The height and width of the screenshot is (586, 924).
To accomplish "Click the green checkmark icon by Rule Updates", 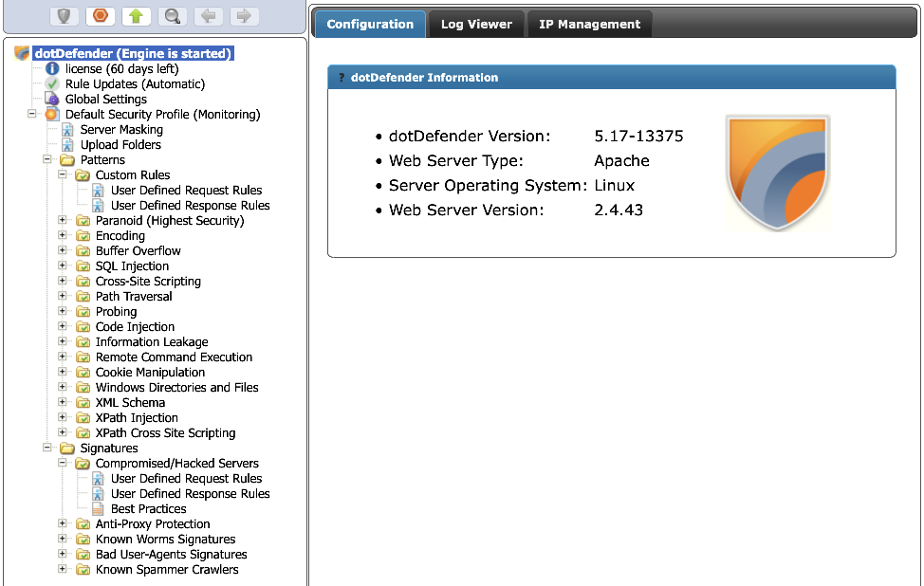I will [x=52, y=84].
